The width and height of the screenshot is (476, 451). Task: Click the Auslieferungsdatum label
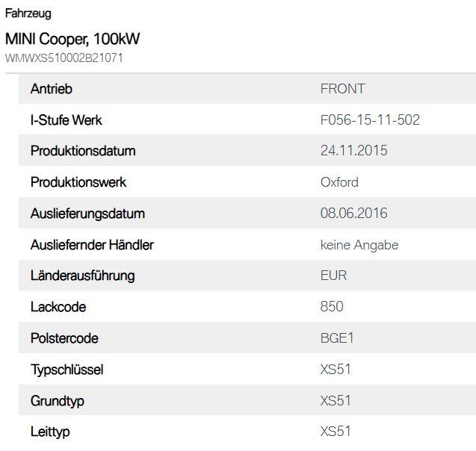pyautogui.click(x=87, y=214)
